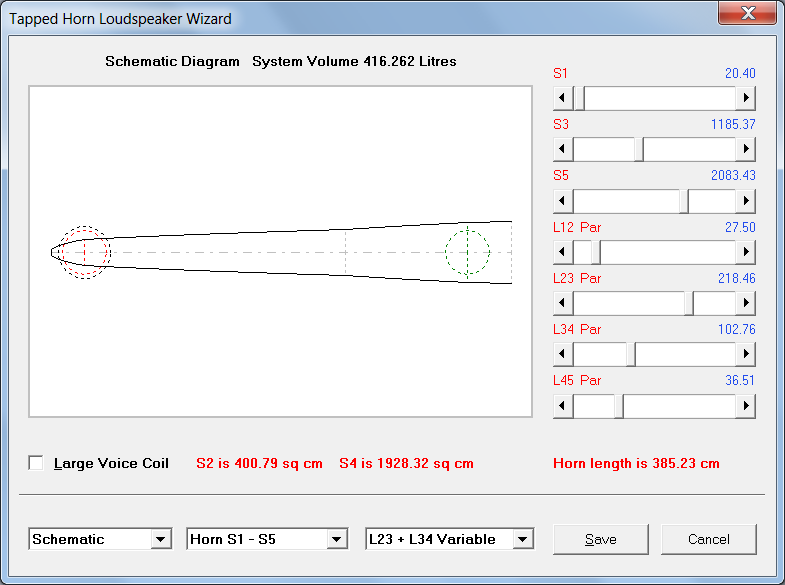Close the Tapped Horn Loudspeaker Wizard window
Viewport: 785px width, 585px height.
click(747, 13)
